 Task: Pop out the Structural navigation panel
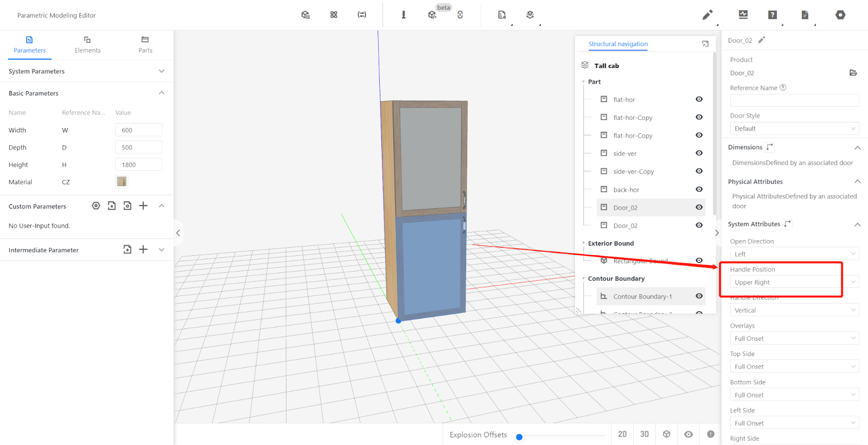click(x=705, y=44)
